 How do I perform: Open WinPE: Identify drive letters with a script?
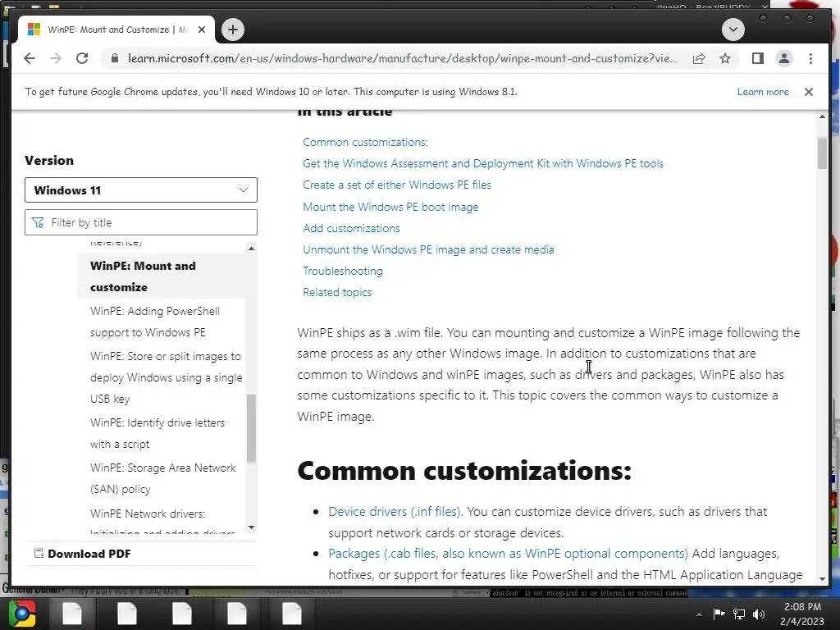[x=157, y=433]
